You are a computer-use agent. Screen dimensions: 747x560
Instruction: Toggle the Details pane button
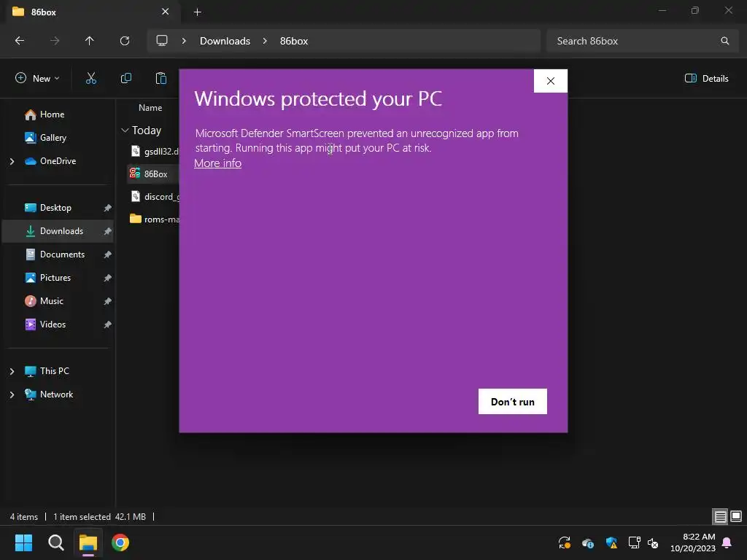(706, 79)
